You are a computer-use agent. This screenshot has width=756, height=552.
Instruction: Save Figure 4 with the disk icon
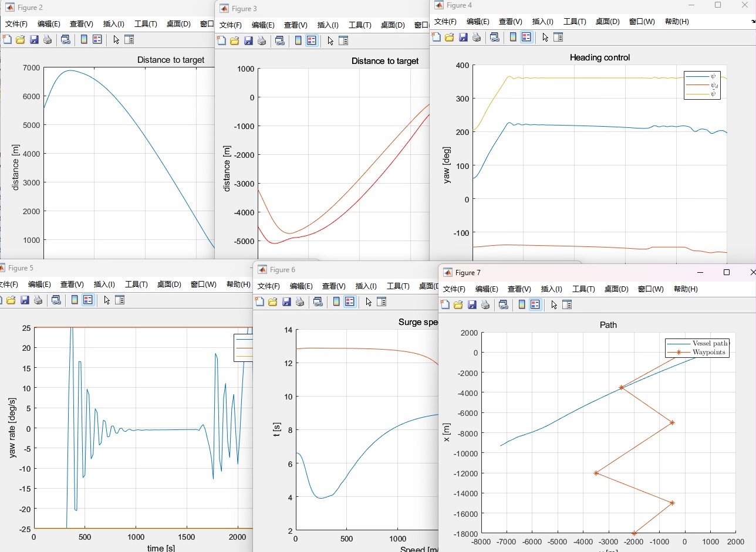(x=463, y=37)
